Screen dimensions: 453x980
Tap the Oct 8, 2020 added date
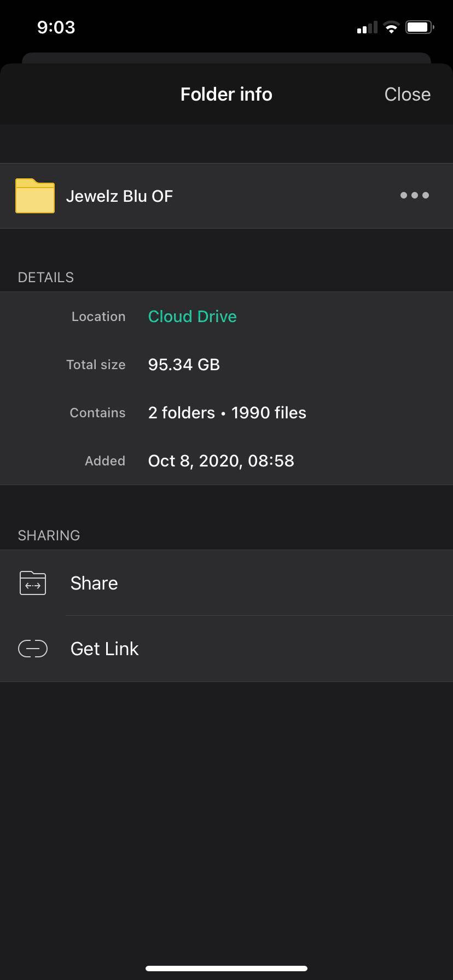click(221, 461)
